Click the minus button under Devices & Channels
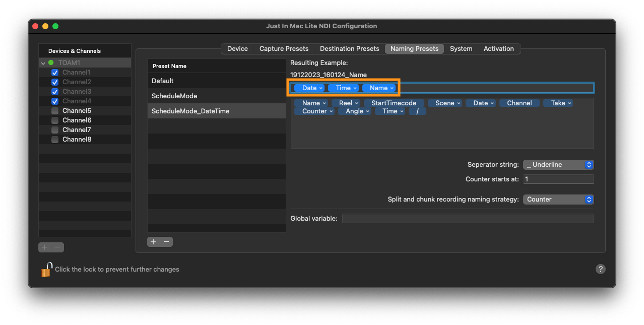644x325 pixels. 58,247
